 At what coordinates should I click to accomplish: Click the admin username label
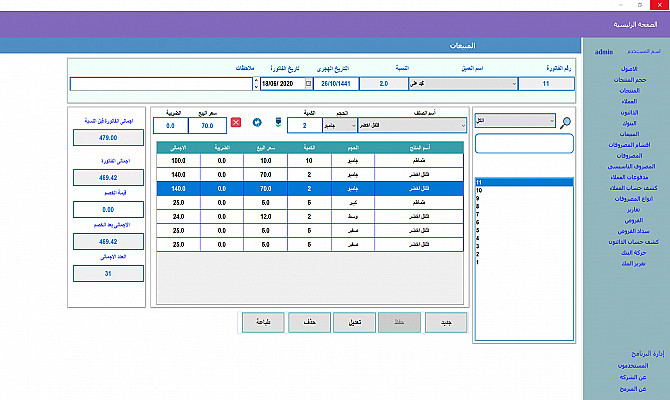[x=604, y=52]
